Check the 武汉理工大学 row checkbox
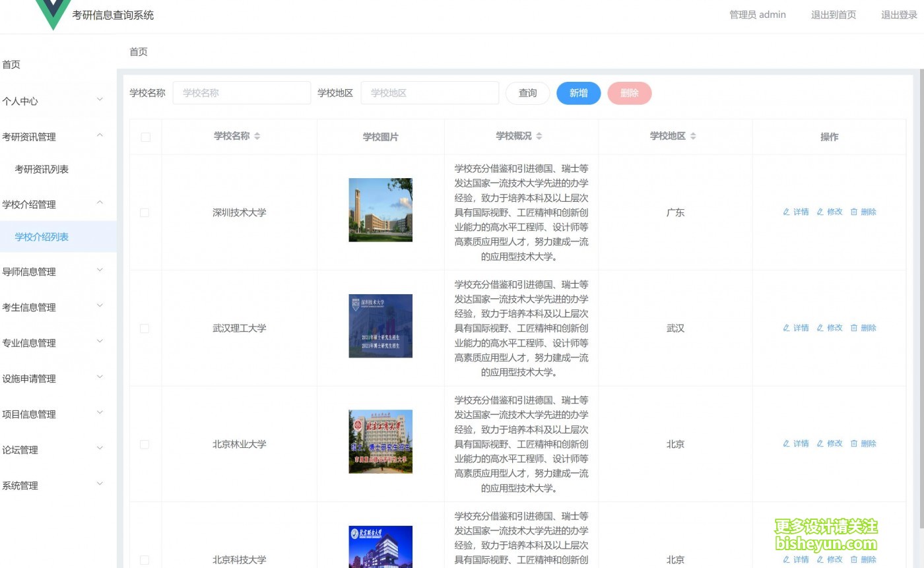924x568 pixels. pyautogui.click(x=145, y=329)
